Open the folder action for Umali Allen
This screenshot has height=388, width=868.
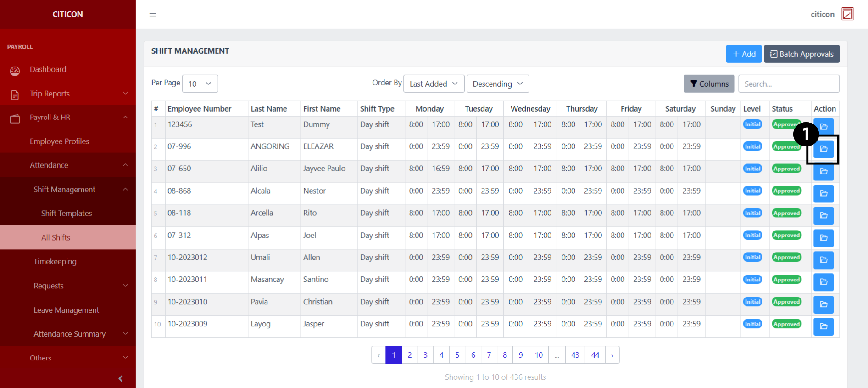point(823,260)
